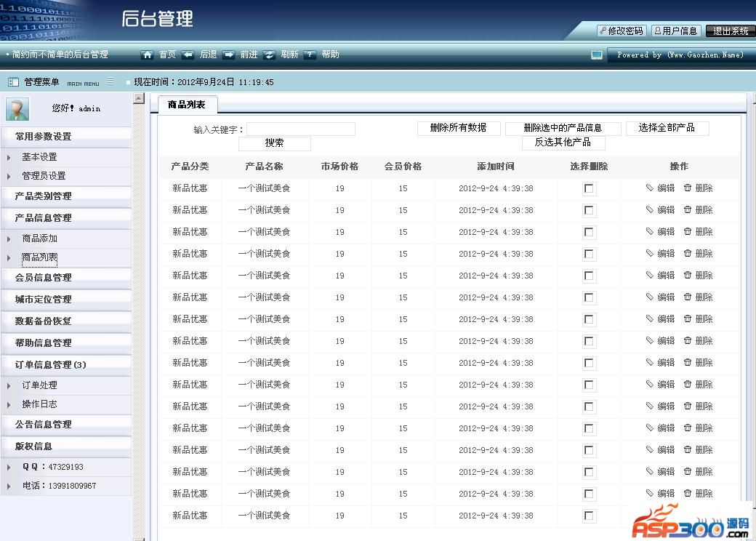Expand the 订单处理 sidebar item
The width and height of the screenshot is (756, 541).
[x=39, y=385]
